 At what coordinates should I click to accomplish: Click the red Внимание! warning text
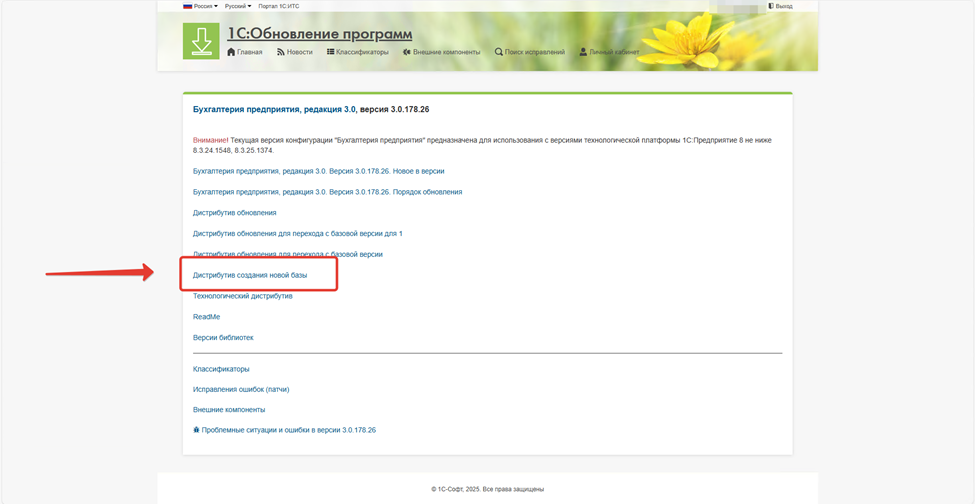coord(211,140)
